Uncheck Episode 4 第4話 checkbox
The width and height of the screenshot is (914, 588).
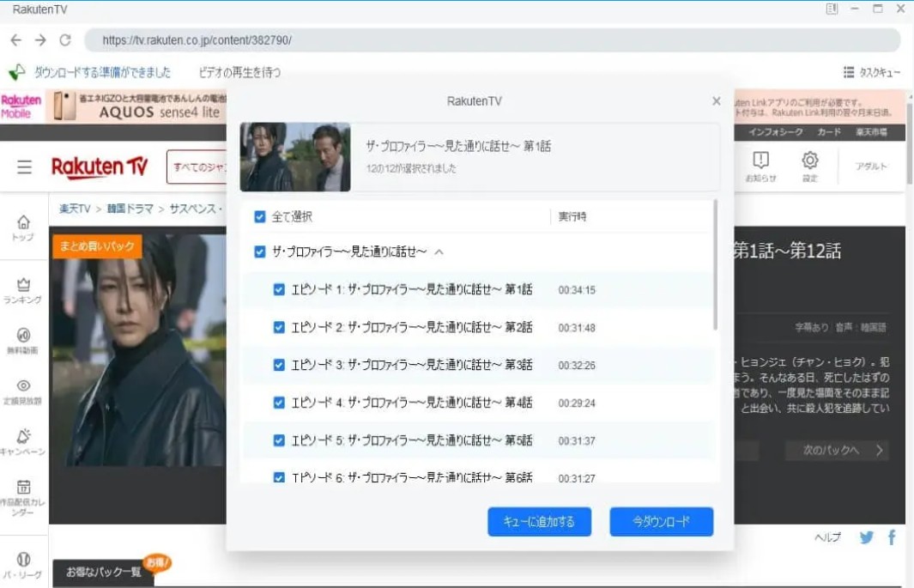[279, 403]
